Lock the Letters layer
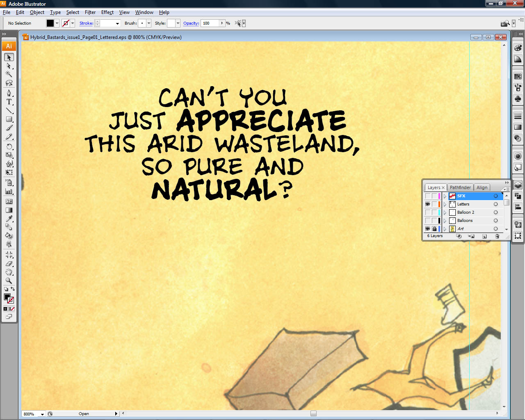 coord(434,204)
